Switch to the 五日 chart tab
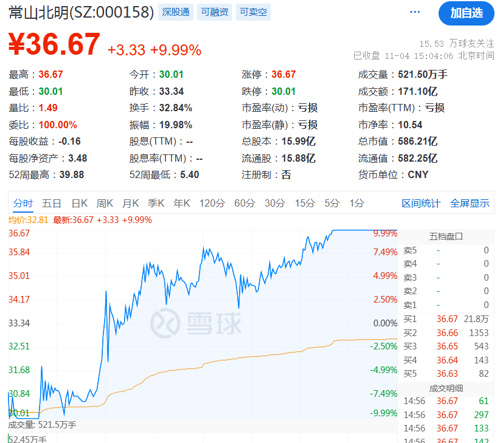The width and height of the screenshot is (500, 443). [x=51, y=203]
